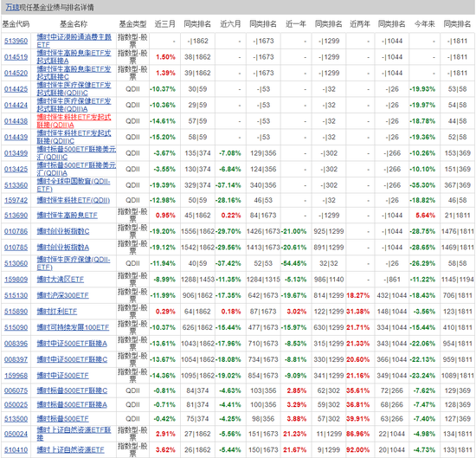
Task: Open 博时全球中国教育(QDII-ETF) fund name link
Action: (74, 185)
